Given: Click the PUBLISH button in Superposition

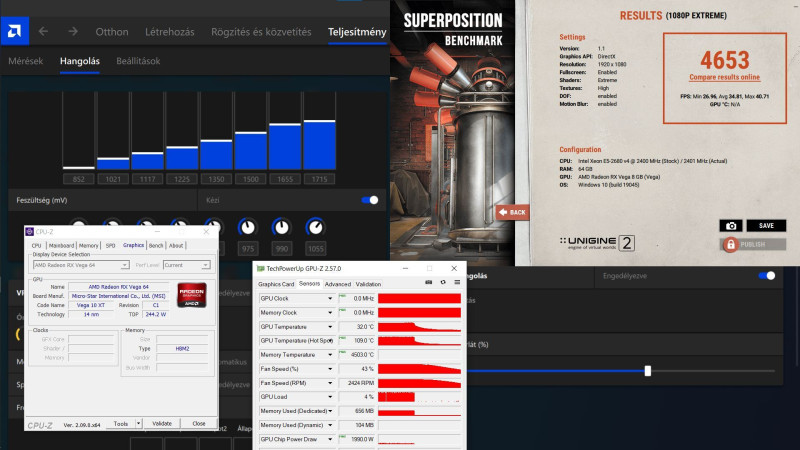Looking at the screenshot, I should tap(753, 244).
